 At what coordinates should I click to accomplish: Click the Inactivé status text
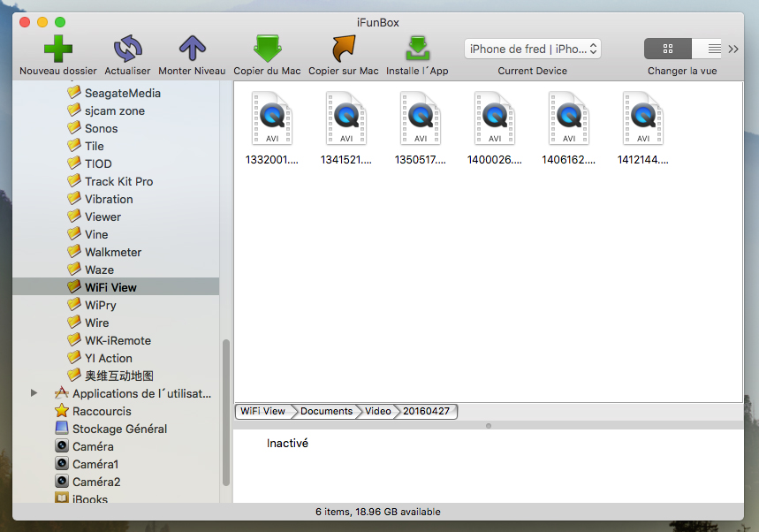click(287, 443)
